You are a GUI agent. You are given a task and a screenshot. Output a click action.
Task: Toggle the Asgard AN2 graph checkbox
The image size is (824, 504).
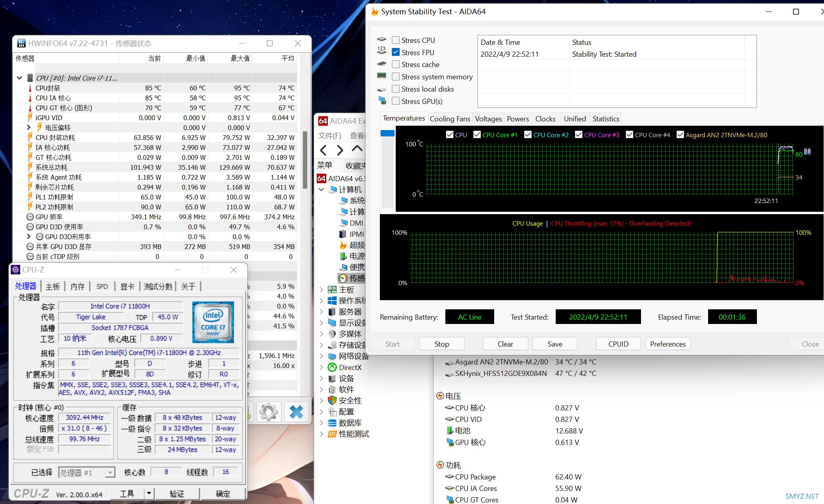click(680, 135)
